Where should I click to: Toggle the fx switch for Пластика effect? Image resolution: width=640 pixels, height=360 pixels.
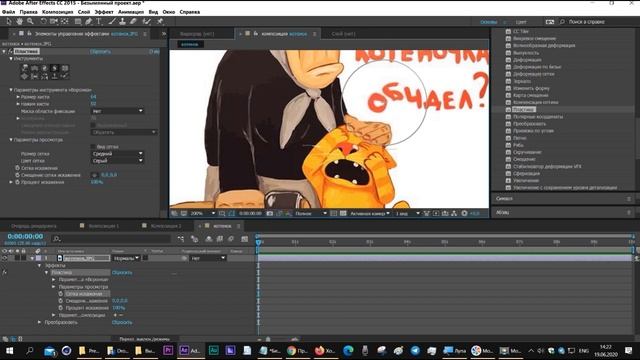point(11,51)
